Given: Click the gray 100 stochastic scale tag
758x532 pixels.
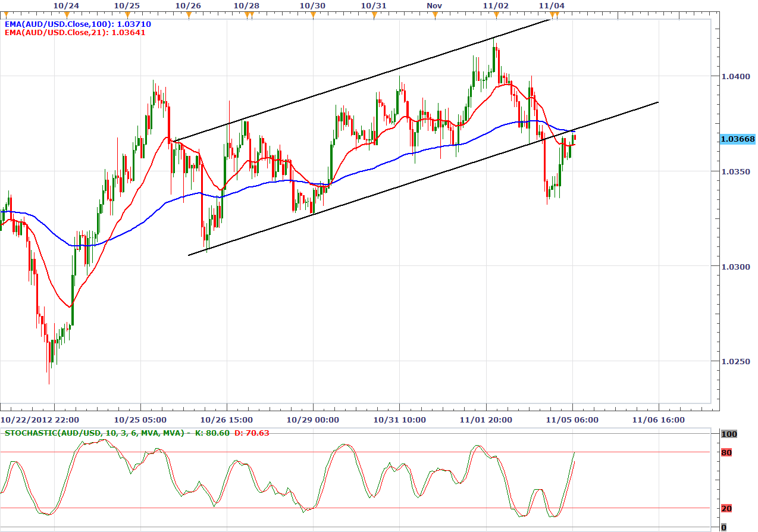Looking at the screenshot, I should tap(728, 434).
